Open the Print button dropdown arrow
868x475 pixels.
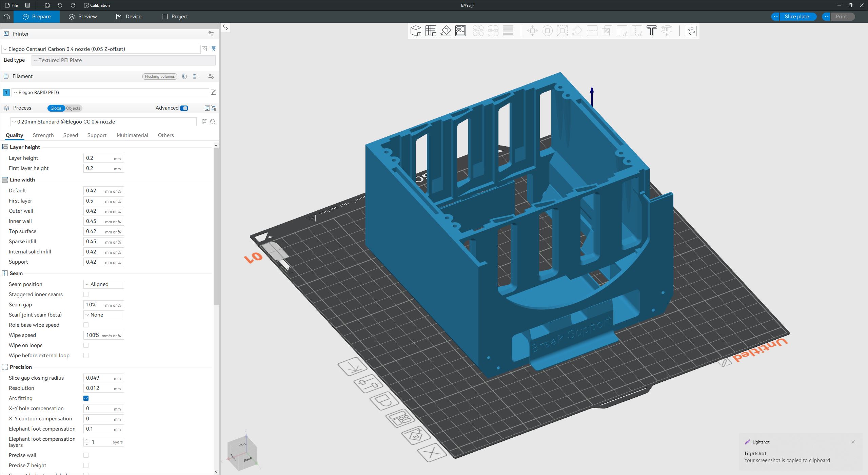pyautogui.click(x=826, y=17)
